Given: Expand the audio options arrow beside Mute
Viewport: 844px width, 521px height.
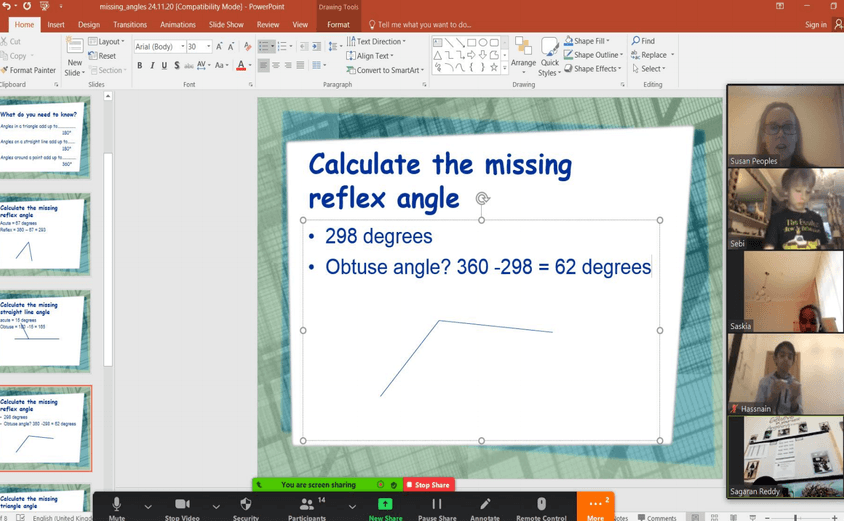Looking at the screenshot, I should pyautogui.click(x=148, y=506).
